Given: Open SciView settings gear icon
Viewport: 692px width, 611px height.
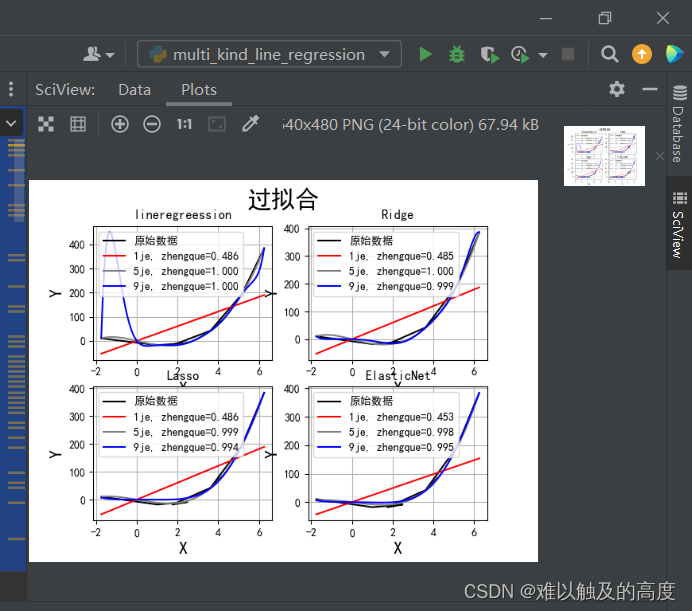Looking at the screenshot, I should (617, 89).
